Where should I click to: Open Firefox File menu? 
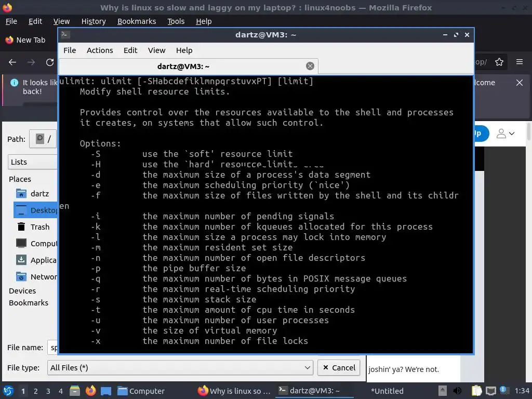click(11, 21)
